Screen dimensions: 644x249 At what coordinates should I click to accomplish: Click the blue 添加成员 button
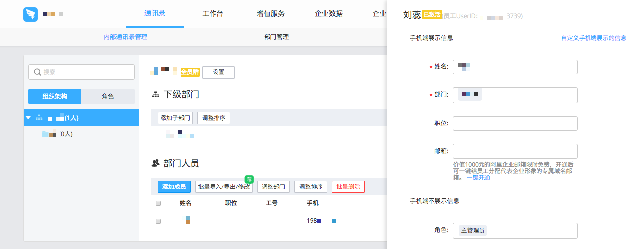tap(174, 187)
